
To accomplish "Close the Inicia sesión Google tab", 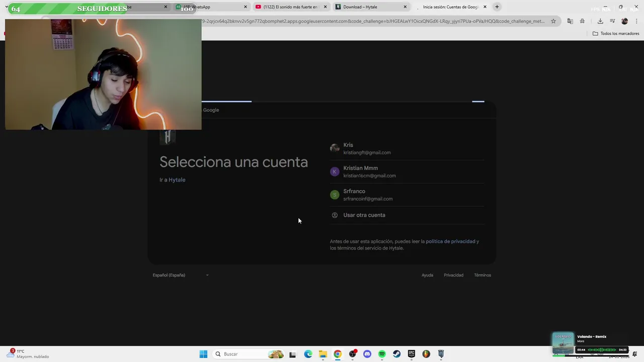I will tap(485, 7).
